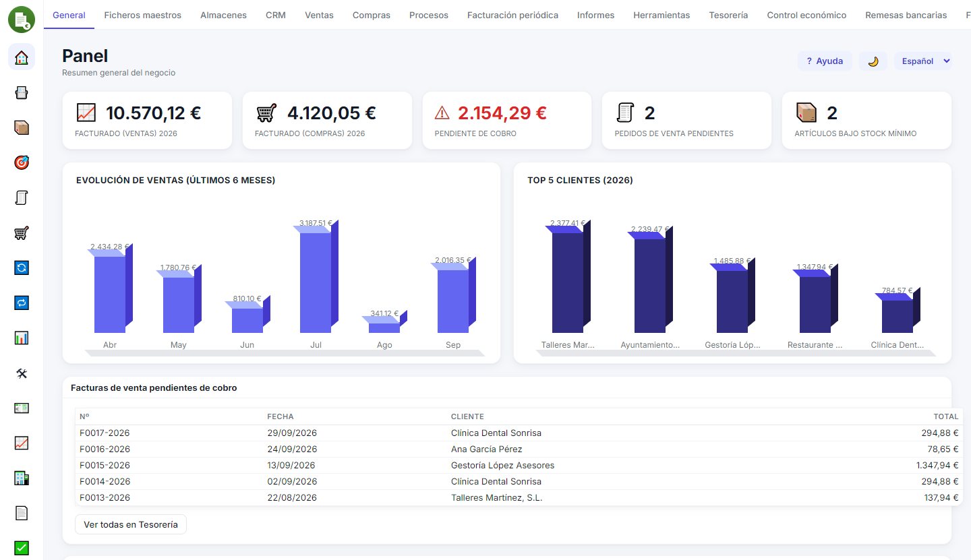Image resolution: width=971 pixels, height=560 pixels.
Task: Open the Español language dropdown
Action: point(923,61)
